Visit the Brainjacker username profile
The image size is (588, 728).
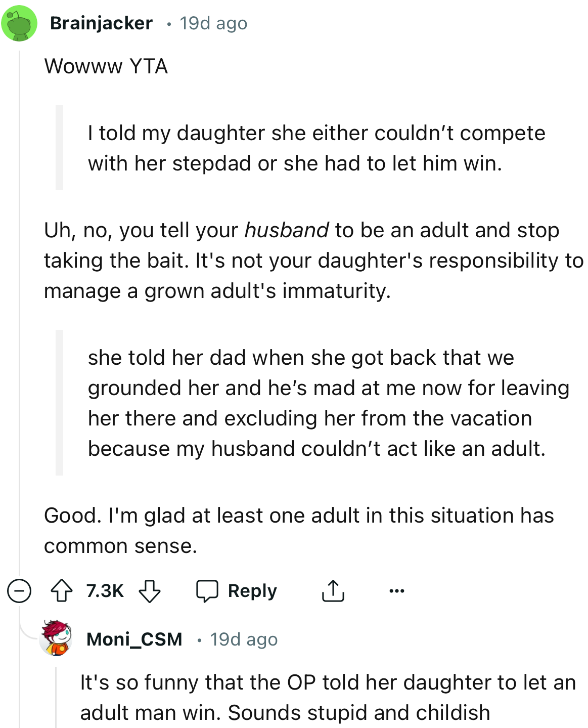pyautogui.click(x=101, y=23)
